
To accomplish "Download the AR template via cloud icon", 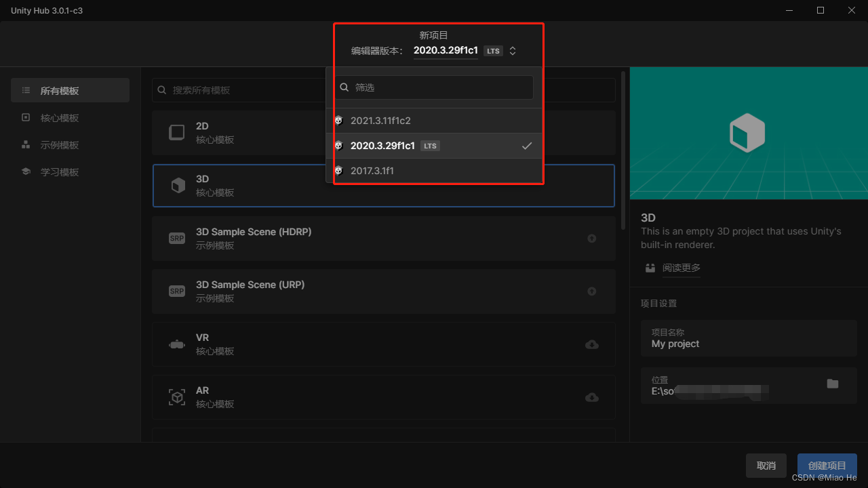I will (592, 397).
